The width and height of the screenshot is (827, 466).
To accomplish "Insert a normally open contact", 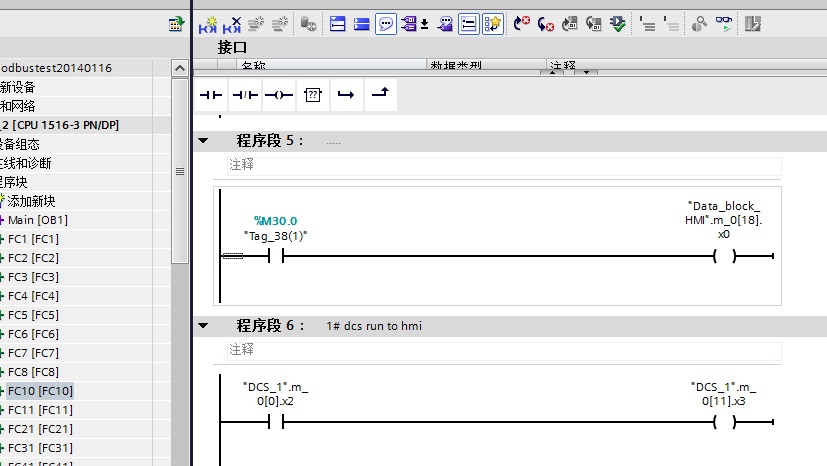I will click(212, 95).
